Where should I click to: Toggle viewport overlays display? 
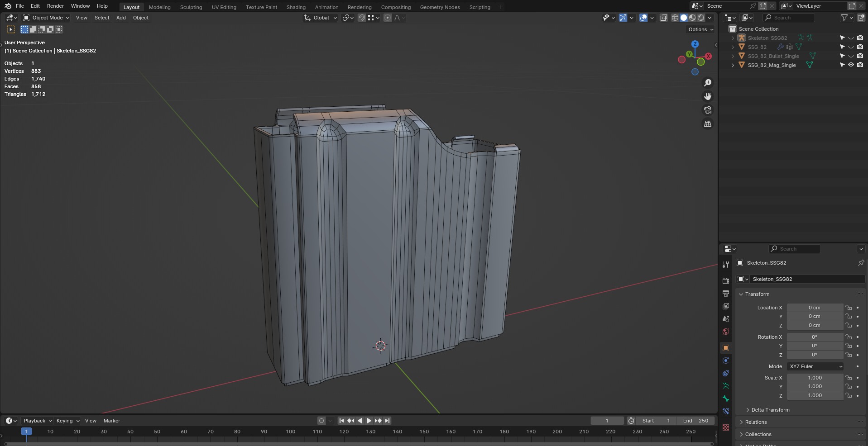(643, 18)
